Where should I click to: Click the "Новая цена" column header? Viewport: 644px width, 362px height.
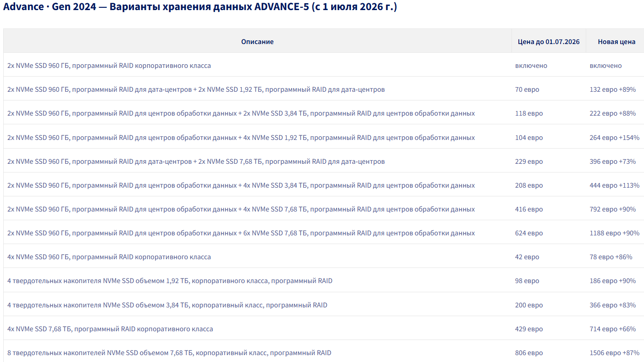tap(616, 42)
